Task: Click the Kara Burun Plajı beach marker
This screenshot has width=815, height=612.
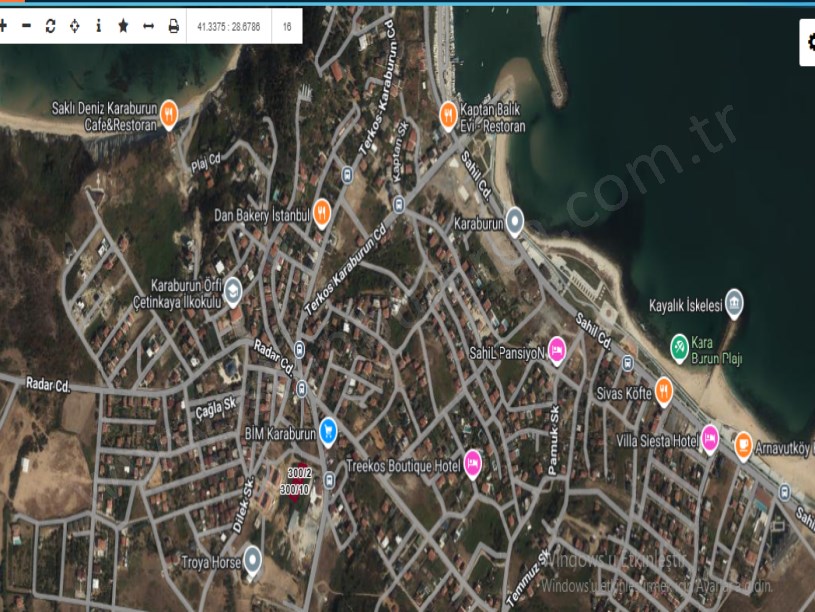Action: 679,347
